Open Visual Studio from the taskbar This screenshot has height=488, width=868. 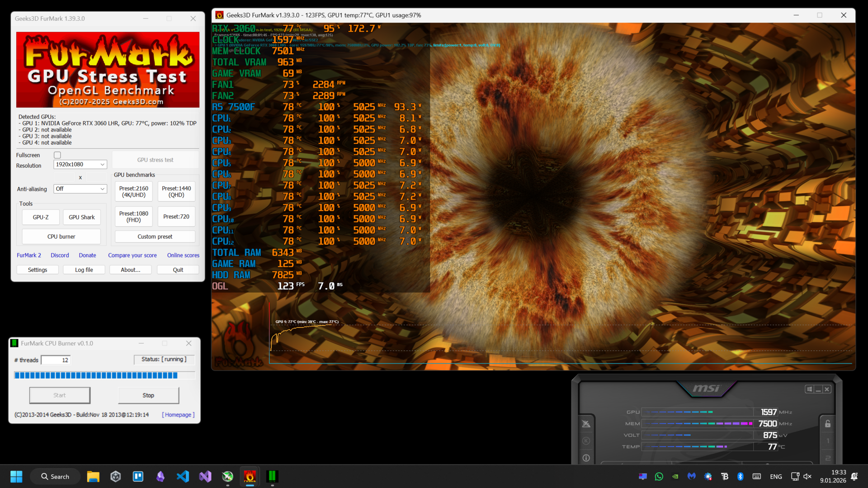205,476
